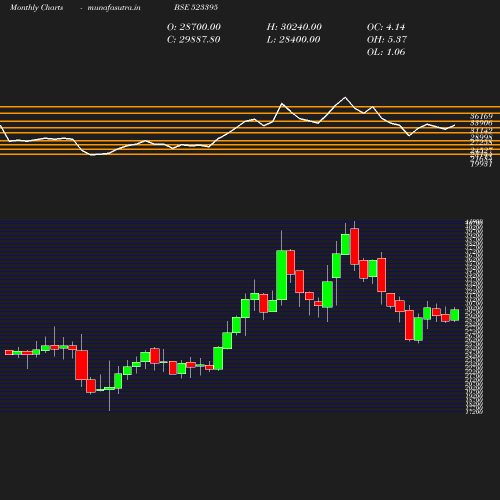Select the "OL: 1.06" reading
Viewport: 500px width, 500px height.
pyautogui.click(x=386, y=52)
